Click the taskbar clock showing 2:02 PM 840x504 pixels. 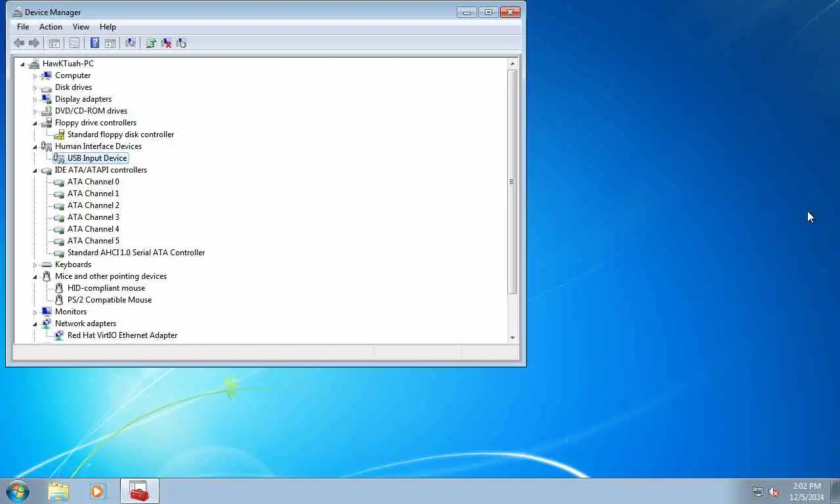point(807,492)
